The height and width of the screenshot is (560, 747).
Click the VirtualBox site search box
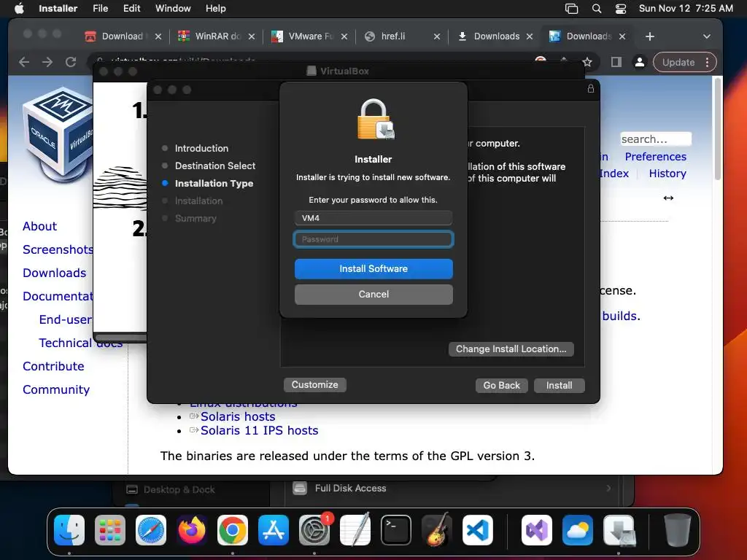point(656,139)
